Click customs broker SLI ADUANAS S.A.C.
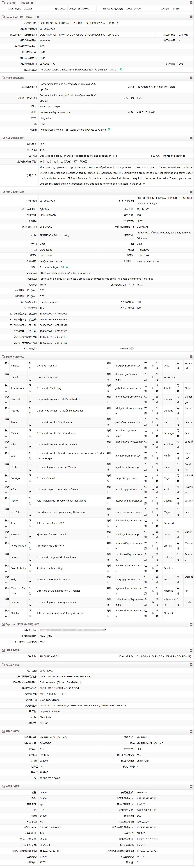 click(x=51, y=656)
